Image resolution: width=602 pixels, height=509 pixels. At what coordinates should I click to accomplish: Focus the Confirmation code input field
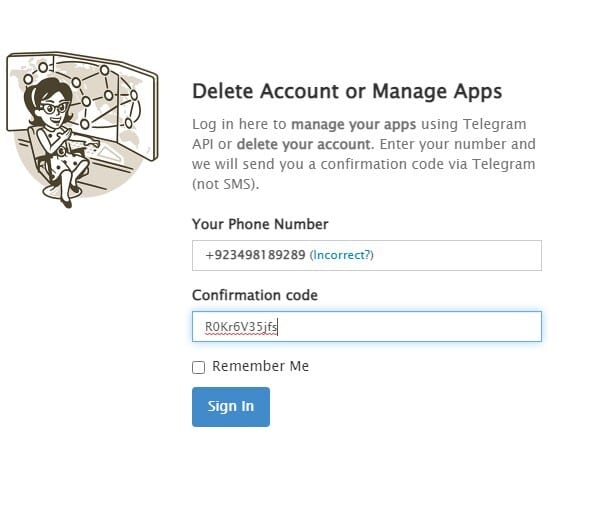367,326
